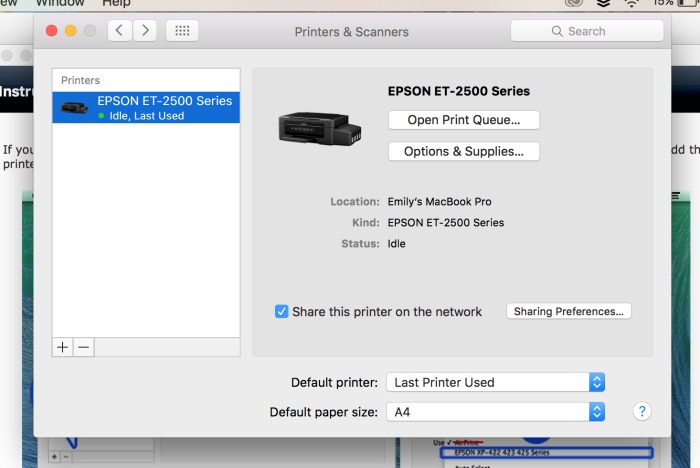
Task: Click the Printers list header
Action: pyautogui.click(x=80, y=80)
